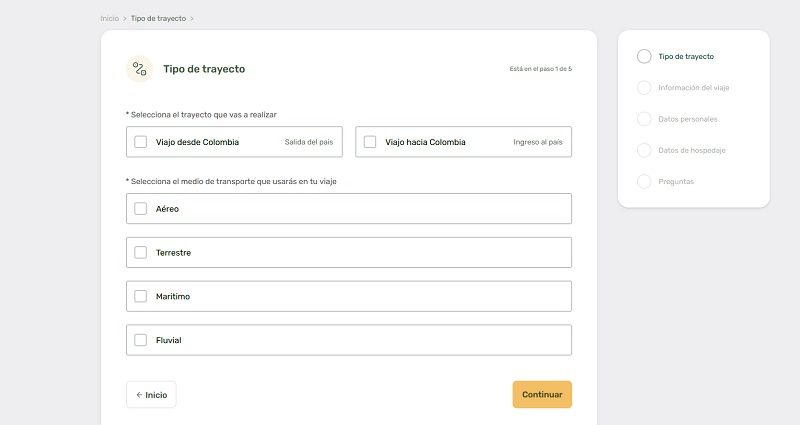
Task: Check the Viajo hacia Colombia checkbox
Action: [x=370, y=142]
